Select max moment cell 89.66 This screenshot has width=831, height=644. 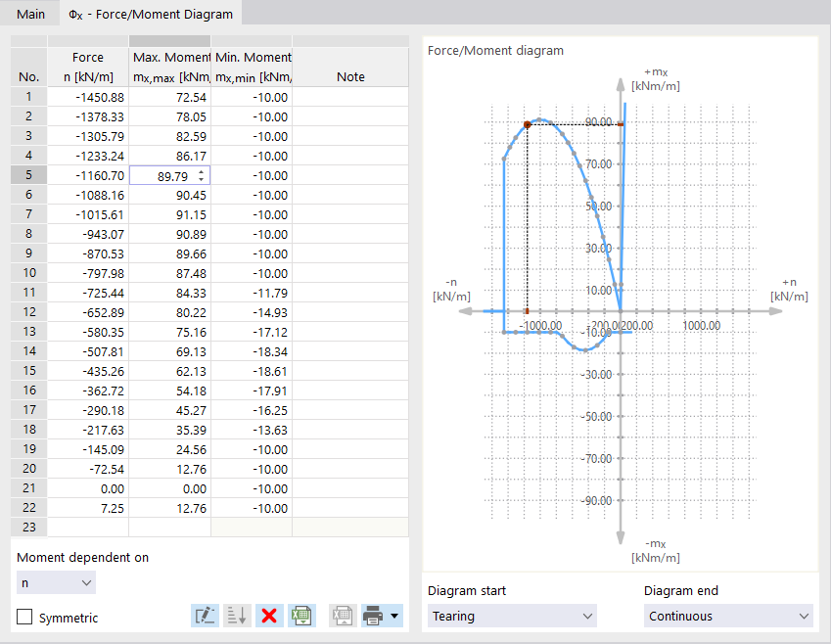(169, 253)
